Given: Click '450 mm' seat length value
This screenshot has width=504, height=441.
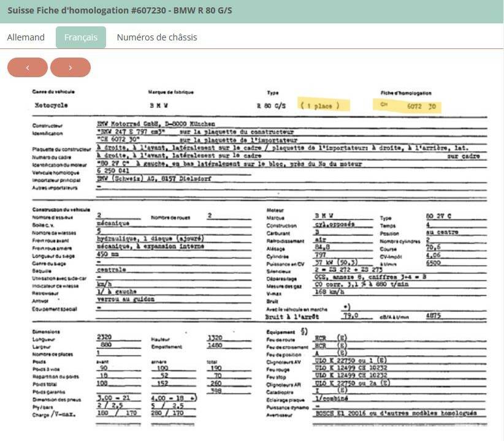Looking at the screenshot, I should 108,254.
